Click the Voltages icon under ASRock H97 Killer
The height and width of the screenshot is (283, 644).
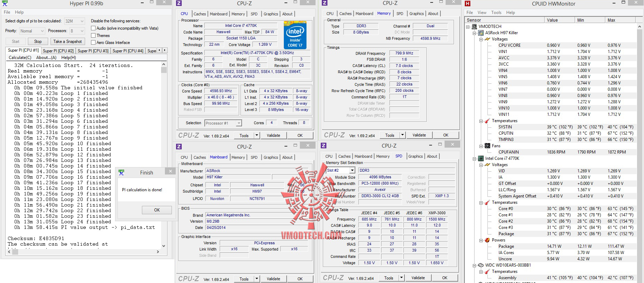coord(487,39)
